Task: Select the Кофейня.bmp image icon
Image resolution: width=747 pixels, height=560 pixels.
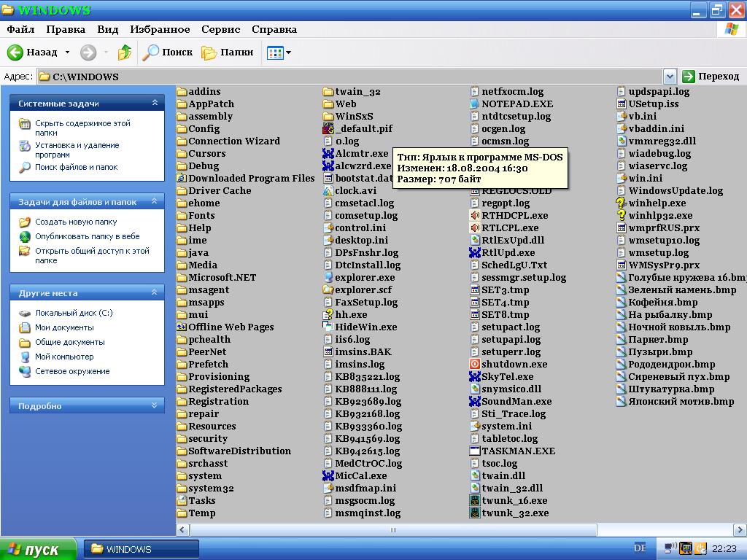Action: tap(622, 302)
